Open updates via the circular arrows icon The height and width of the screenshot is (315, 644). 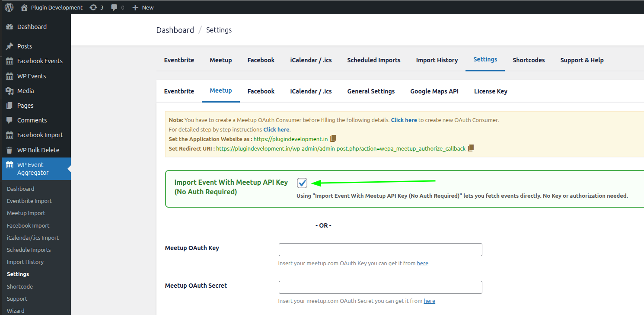(93, 7)
